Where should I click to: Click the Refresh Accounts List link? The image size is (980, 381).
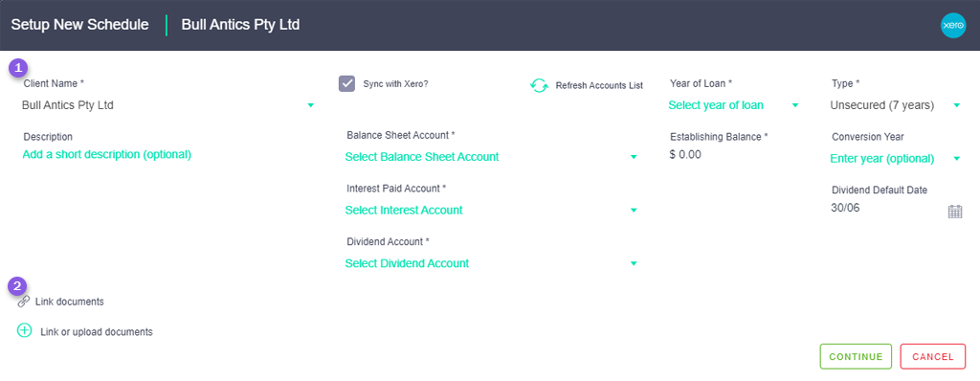click(599, 86)
